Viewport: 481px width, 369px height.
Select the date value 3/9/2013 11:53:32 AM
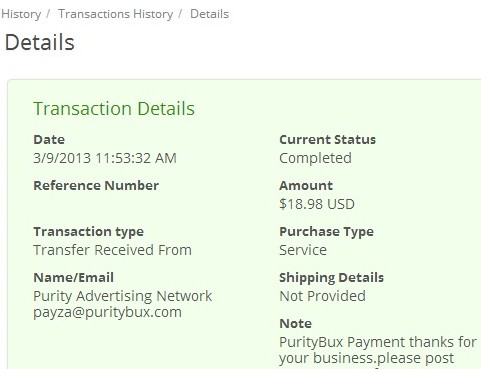(105, 158)
